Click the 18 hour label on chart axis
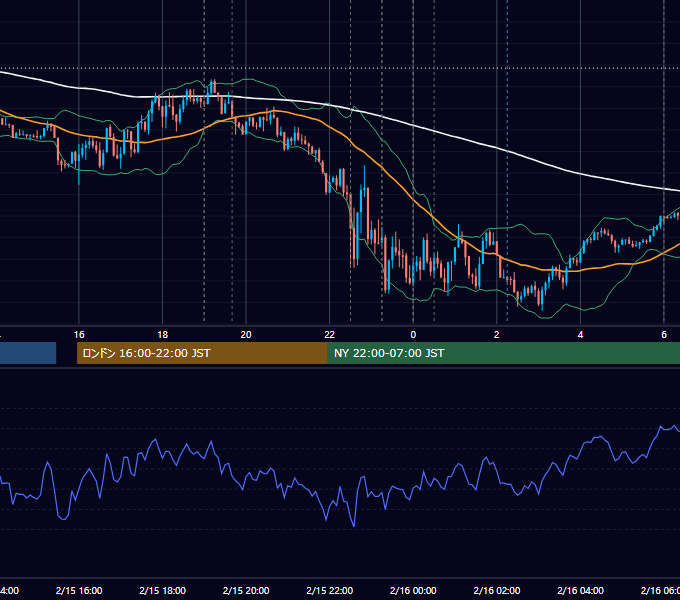Image resolution: width=680 pixels, height=600 pixels. 163,335
